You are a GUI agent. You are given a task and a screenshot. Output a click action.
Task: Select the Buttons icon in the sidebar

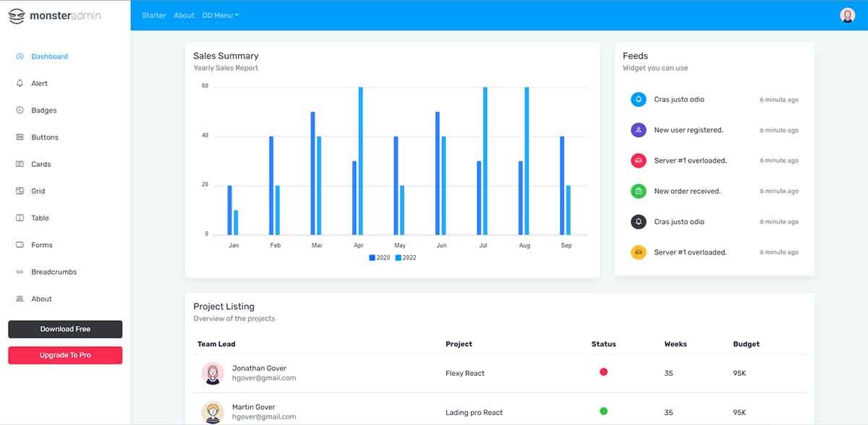[x=19, y=137]
